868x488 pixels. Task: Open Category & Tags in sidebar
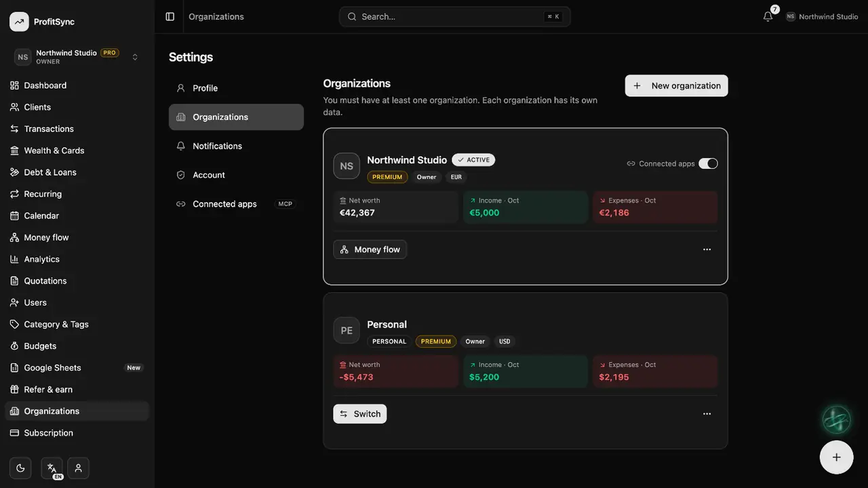coord(77,324)
